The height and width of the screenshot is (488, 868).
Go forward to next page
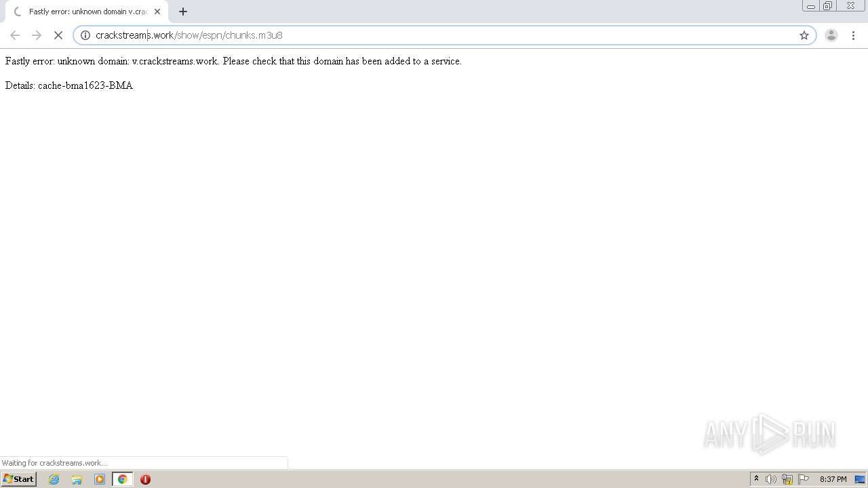(x=37, y=35)
